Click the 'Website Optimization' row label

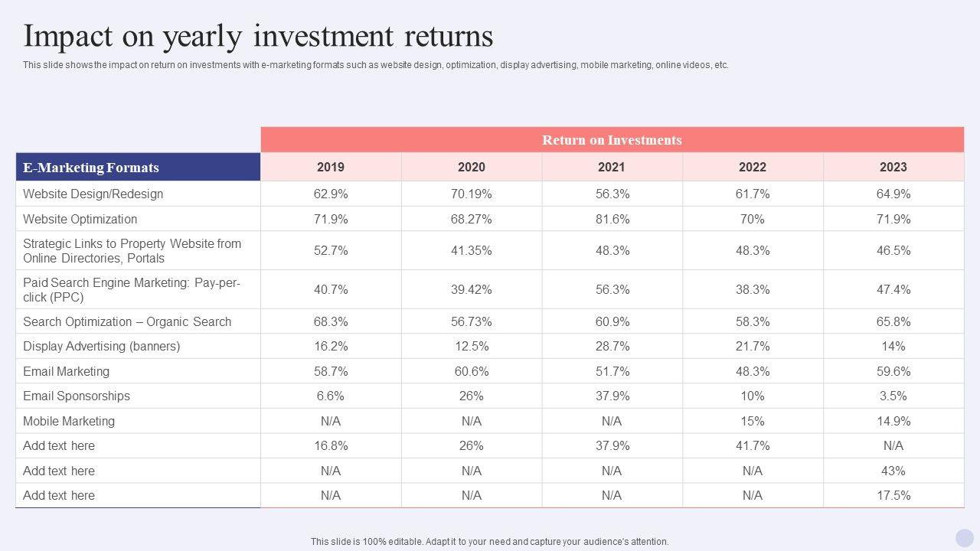click(80, 219)
